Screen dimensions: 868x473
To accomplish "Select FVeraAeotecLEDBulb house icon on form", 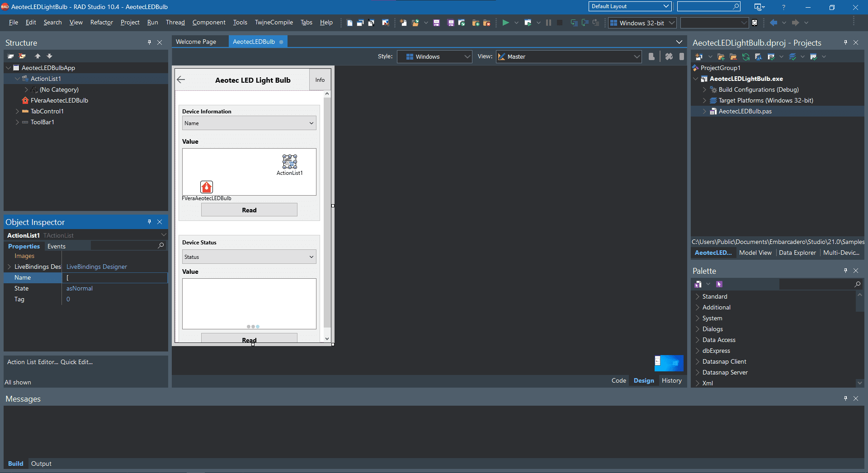I will click(x=207, y=187).
